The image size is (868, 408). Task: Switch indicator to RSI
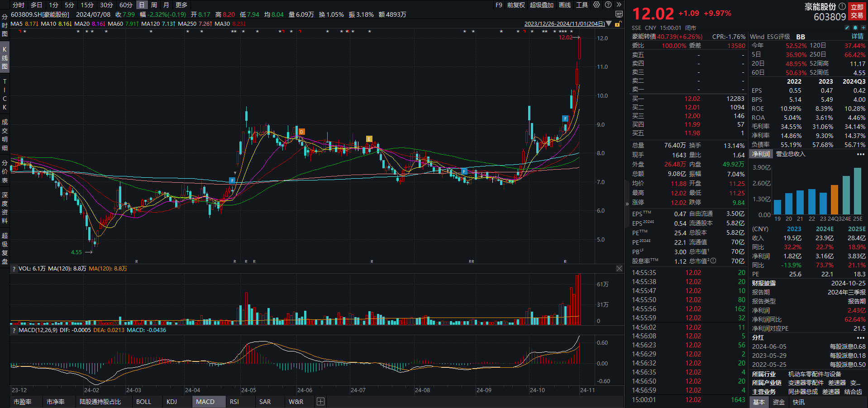pyautogui.click(x=234, y=402)
